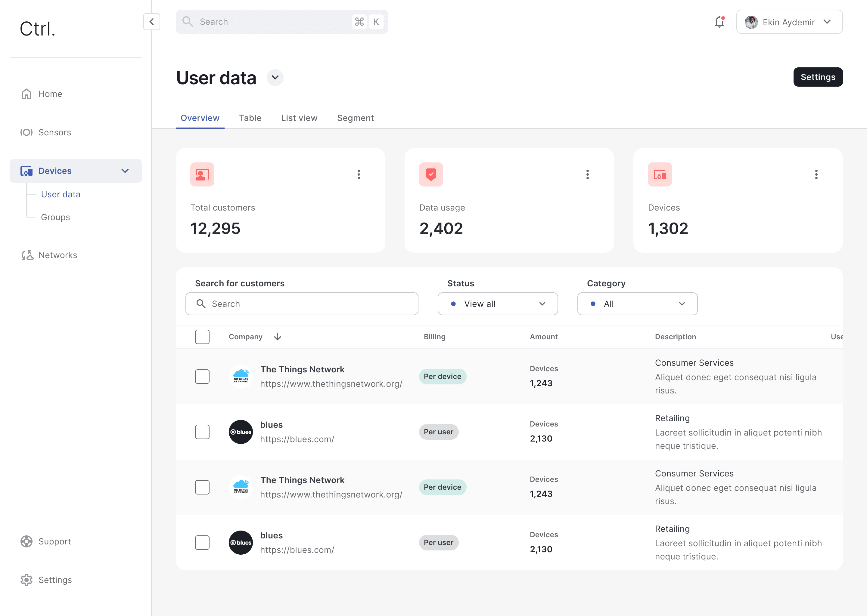
Task: Open Total customers card three-dot menu
Action: [358, 174]
